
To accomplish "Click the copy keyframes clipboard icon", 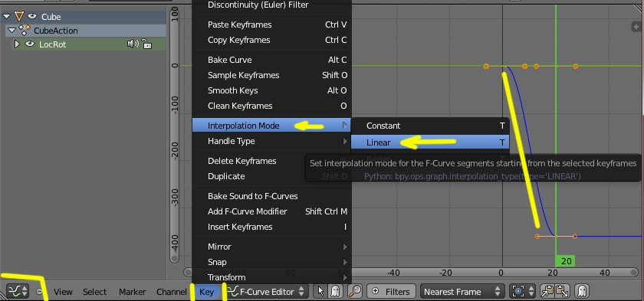I will click(547, 292).
